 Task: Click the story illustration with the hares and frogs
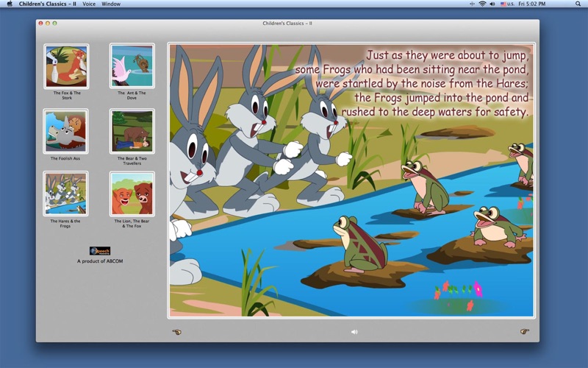pos(351,180)
